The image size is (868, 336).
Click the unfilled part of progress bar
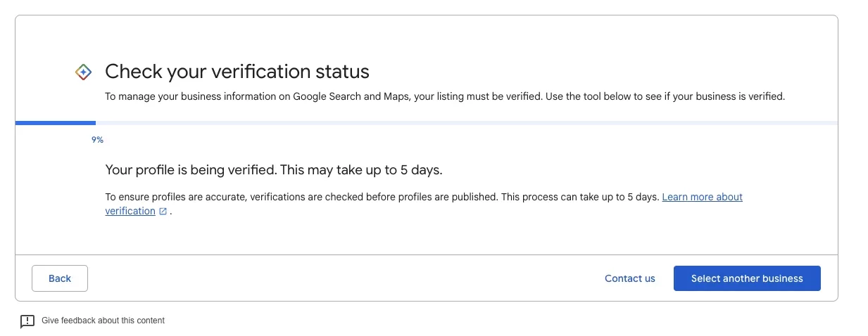coord(465,123)
